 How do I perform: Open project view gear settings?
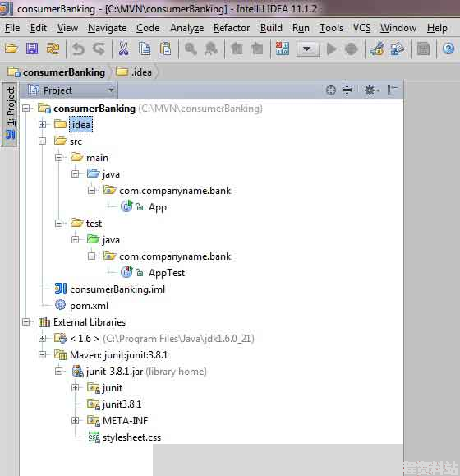[x=371, y=90]
